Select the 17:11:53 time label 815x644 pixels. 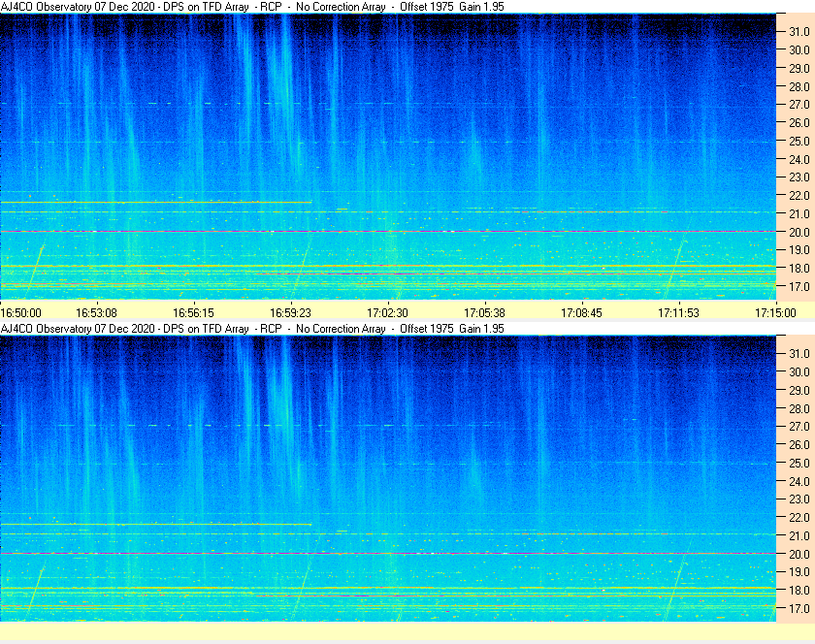click(x=679, y=313)
